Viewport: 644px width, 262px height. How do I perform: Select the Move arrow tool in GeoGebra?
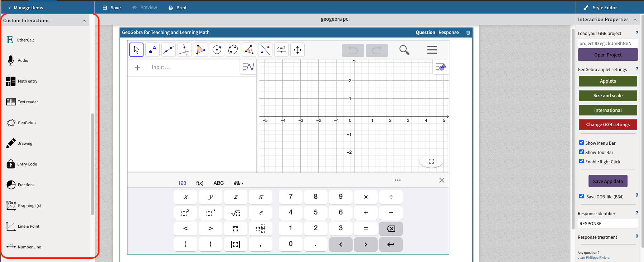[136, 50]
